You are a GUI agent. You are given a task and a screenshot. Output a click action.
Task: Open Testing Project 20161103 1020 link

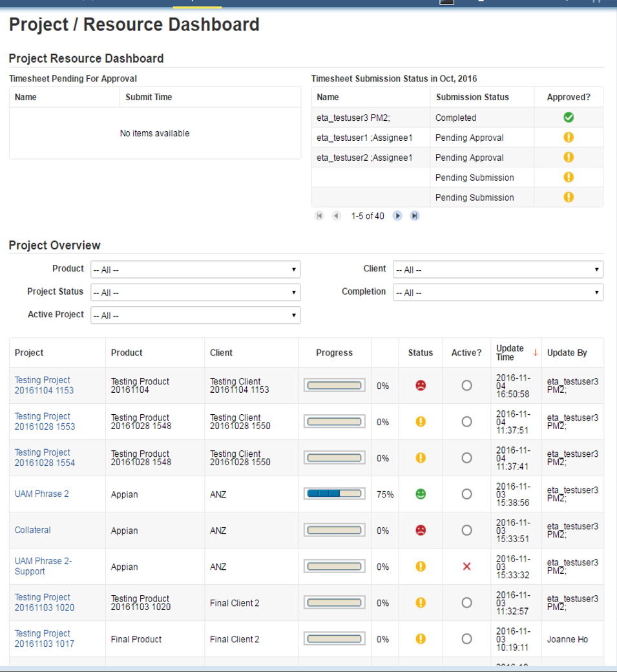pyautogui.click(x=45, y=602)
